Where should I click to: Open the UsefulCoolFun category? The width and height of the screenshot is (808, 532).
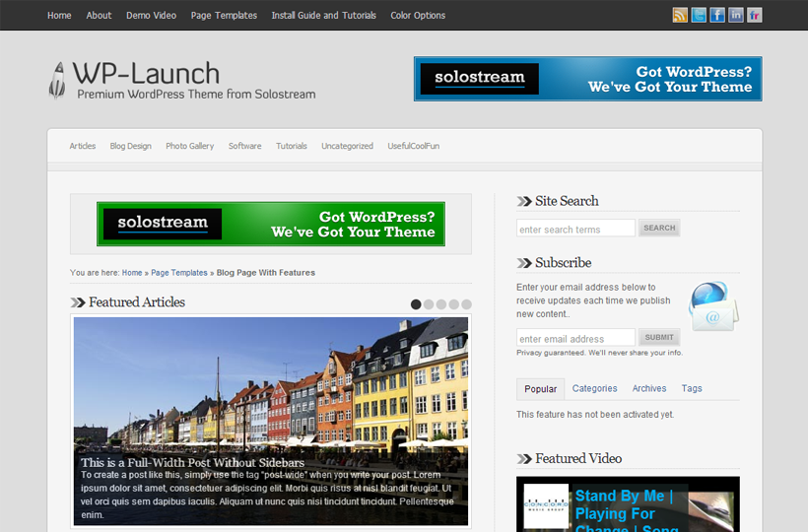(x=413, y=146)
